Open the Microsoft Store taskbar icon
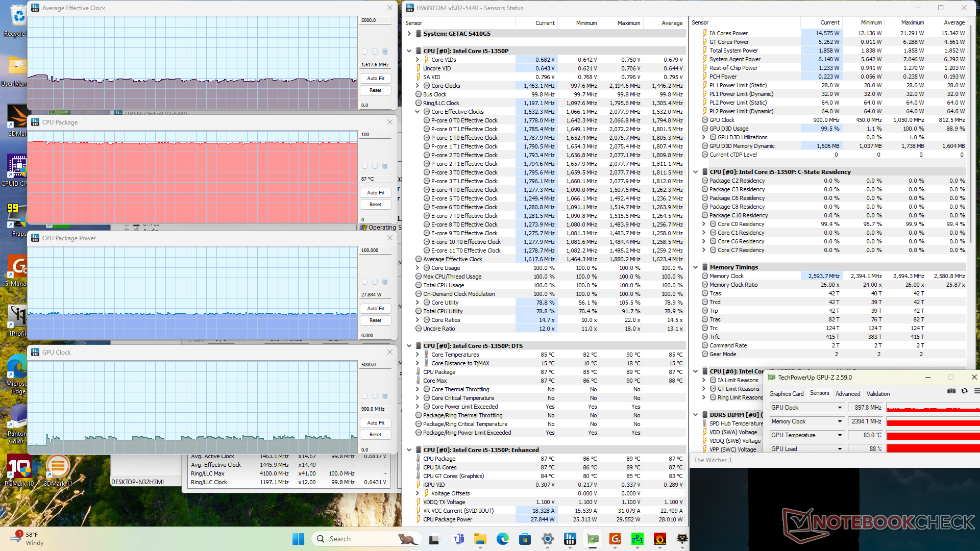The width and height of the screenshot is (980, 551). coord(525,539)
